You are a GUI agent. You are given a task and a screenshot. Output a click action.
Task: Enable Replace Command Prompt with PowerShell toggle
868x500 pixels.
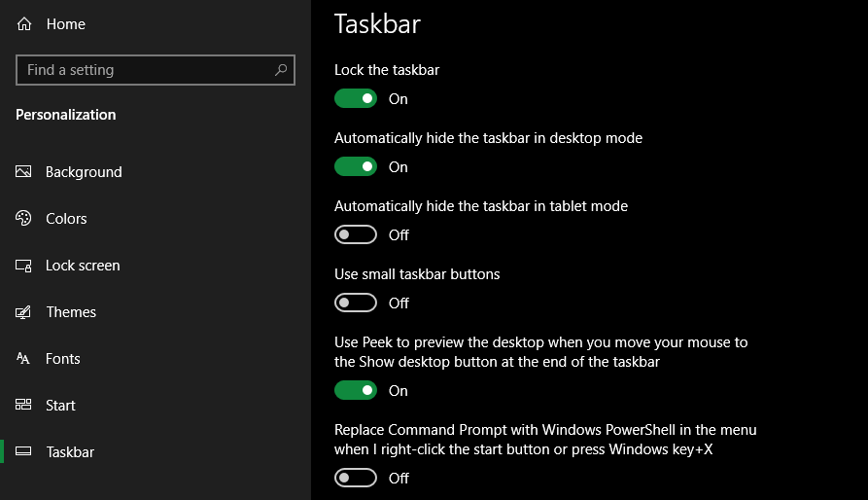point(356,478)
